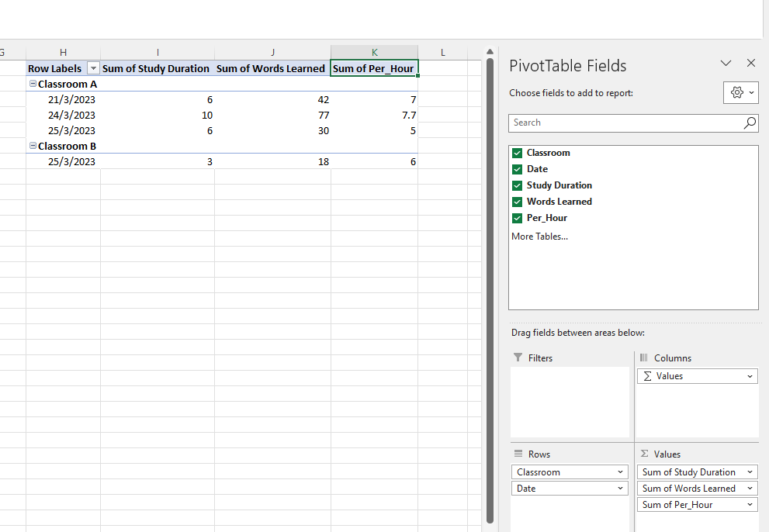Select the Classroom A row label text
Screen dimensions: 769x532
pyautogui.click(x=68, y=84)
